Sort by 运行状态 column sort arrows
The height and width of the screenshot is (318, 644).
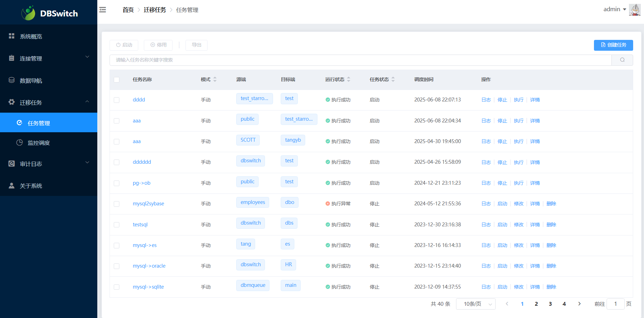pyautogui.click(x=349, y=79)
